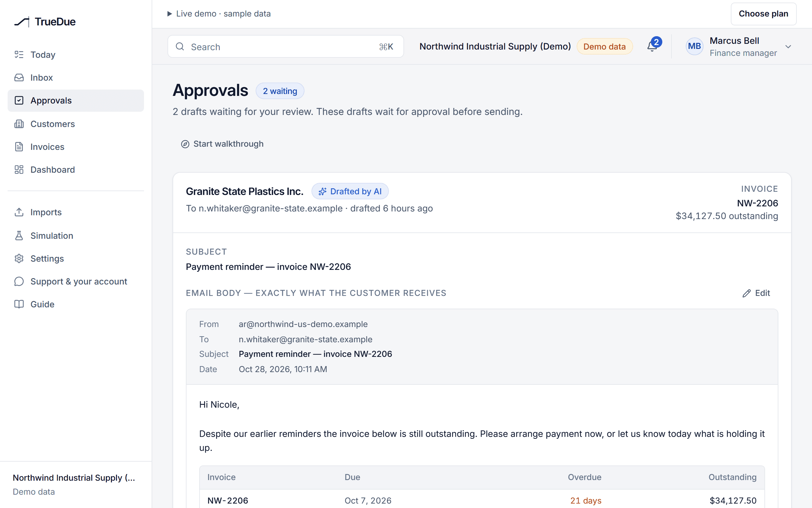Viewport: 812px width, 508px height.
Task: Click the 2 waiting badge
Action: (280, 91)
